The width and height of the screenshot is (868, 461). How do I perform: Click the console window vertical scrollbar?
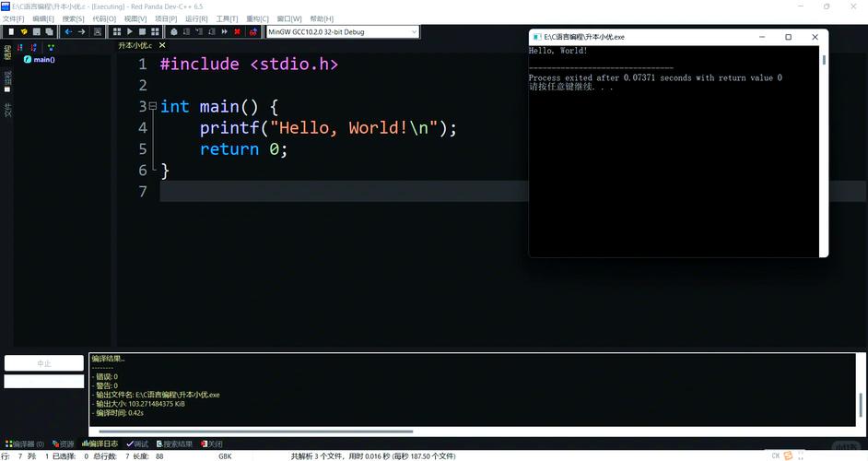tap(824, 60)
